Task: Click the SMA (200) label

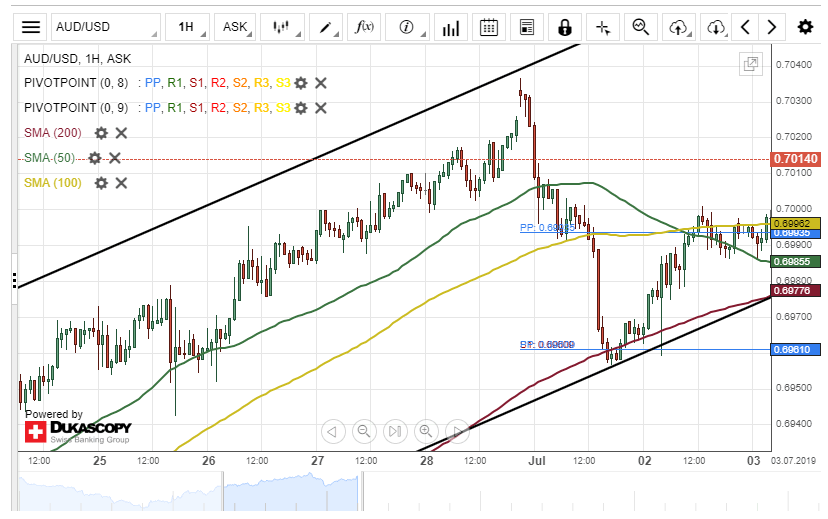Action: pyautogui.click(x=53, y=133)
